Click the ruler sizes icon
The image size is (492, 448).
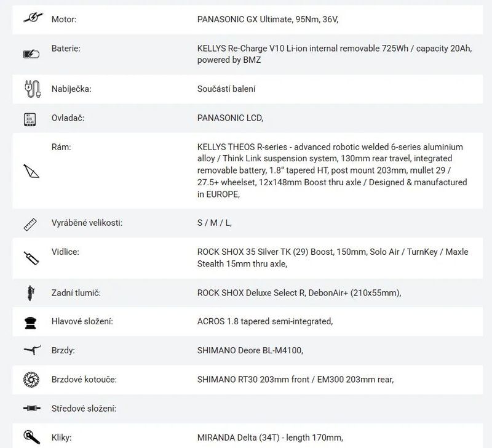30,223
